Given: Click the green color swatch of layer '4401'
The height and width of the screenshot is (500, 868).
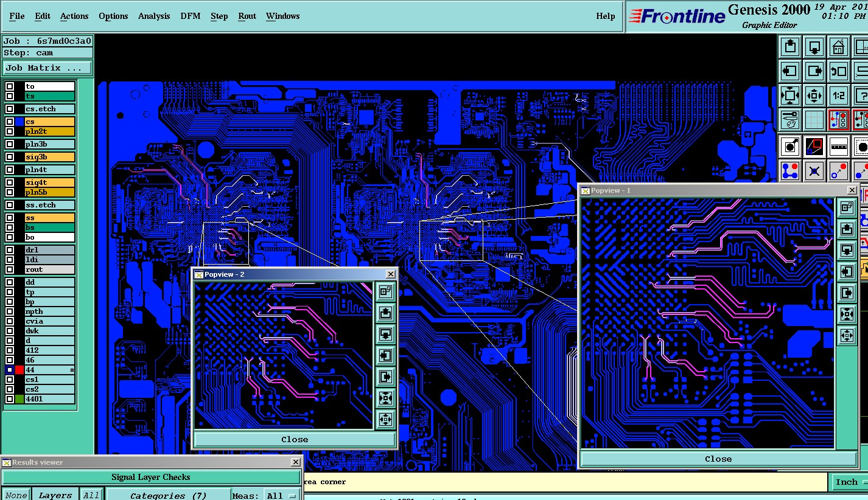Looking at the screenshot, I should coord(19,399).
